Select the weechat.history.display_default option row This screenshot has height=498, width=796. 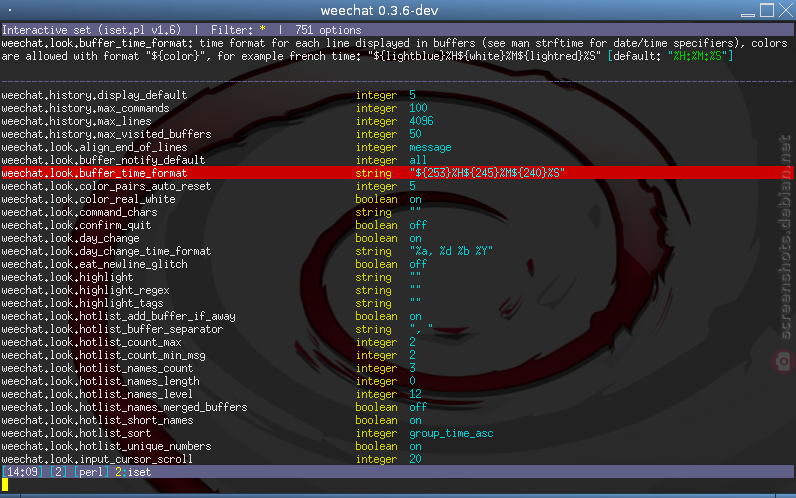398,95
